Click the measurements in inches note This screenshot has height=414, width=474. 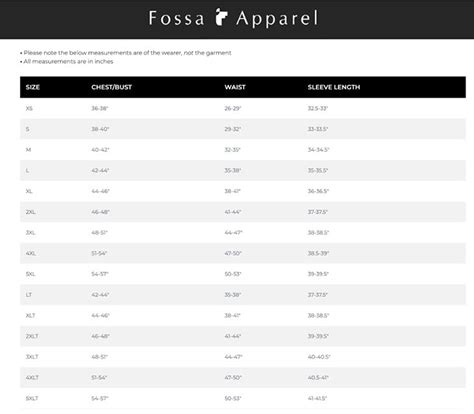pyautogui.click(x=67, y=61)
